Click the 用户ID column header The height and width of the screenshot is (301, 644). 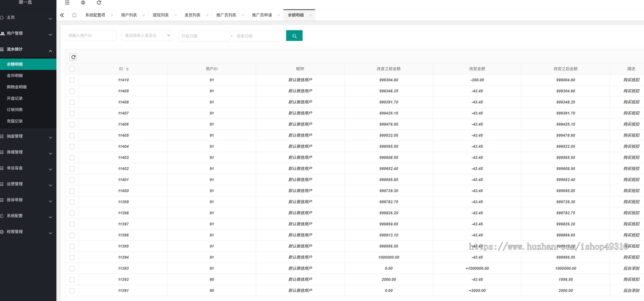click(x=211, y=69)
